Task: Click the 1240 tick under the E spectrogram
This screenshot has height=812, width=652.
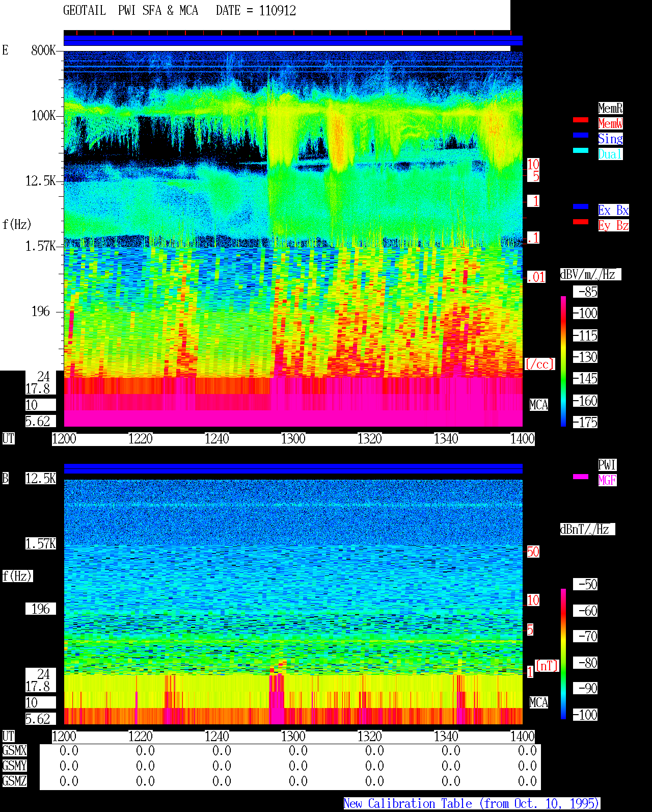Action: pyautogui.click(x=216, y=439)
